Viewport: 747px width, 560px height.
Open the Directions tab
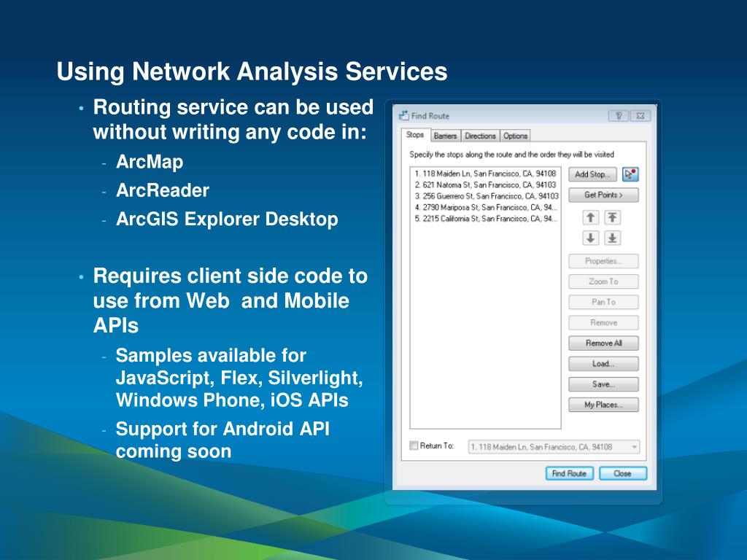(480, 136)
